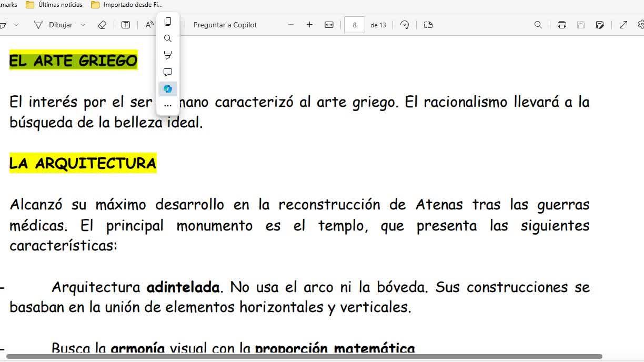This screenshot has width=644, height=362.
Task: Enter full screen mode
Action: [623, 25]
